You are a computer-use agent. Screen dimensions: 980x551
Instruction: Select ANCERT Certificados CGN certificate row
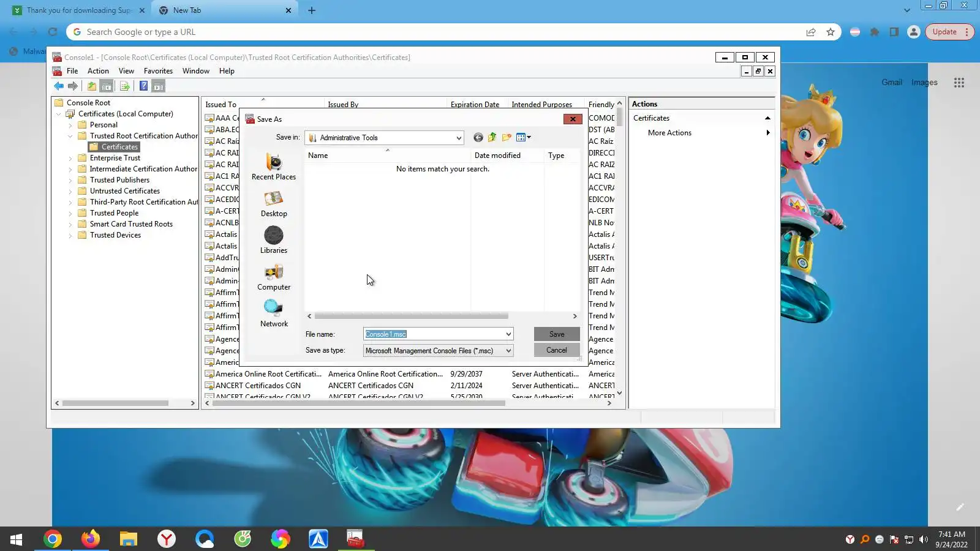click(409, 386)
